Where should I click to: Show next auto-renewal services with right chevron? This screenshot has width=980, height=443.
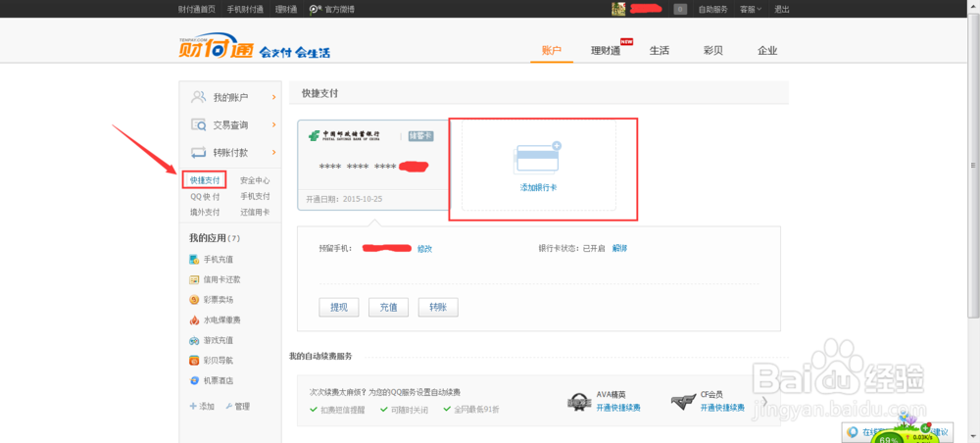point(765,401)
